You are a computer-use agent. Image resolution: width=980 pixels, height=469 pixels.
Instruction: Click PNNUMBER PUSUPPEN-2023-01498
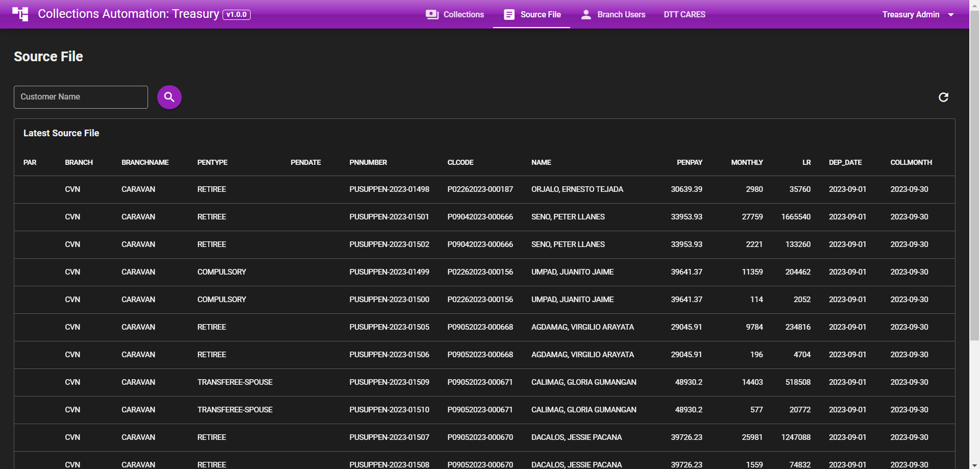point(389,189)
